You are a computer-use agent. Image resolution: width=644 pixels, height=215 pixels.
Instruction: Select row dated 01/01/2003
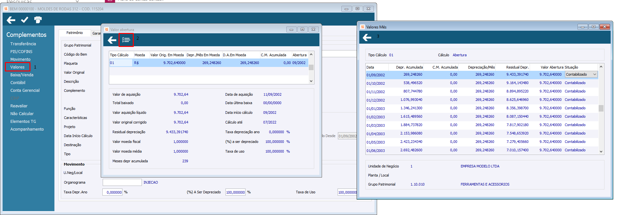(482, 108)
